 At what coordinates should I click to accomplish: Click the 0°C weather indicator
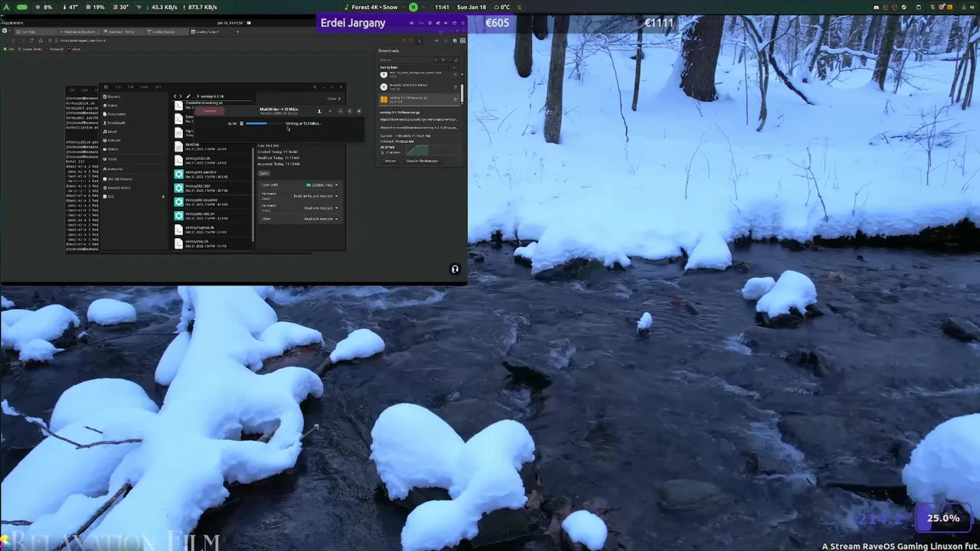pos(501,7)
